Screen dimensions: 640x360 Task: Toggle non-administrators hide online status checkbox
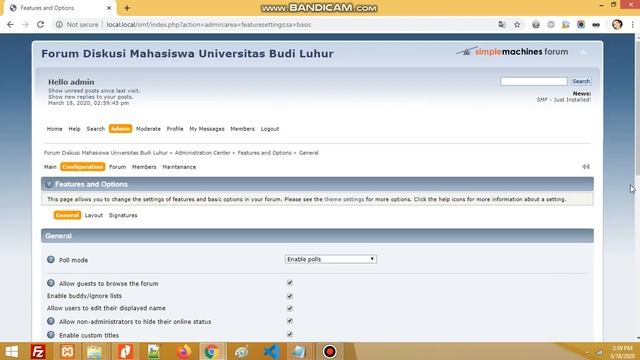pos(290,321)
